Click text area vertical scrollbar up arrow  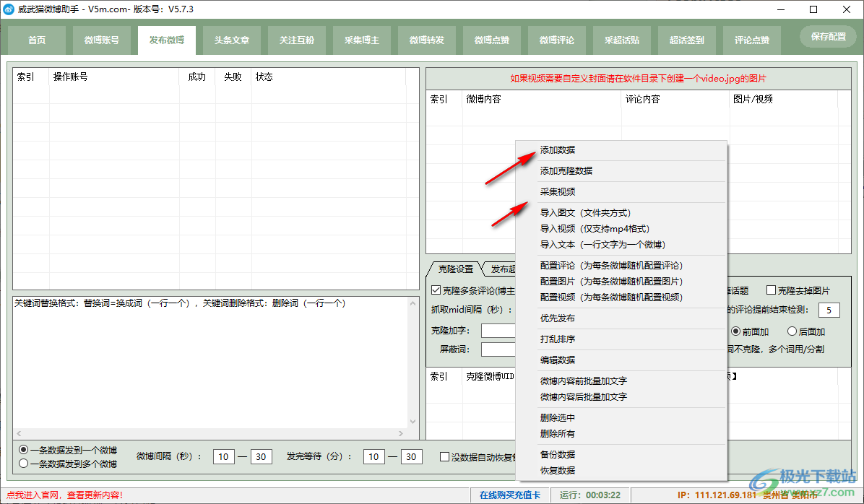coord(412,303)
